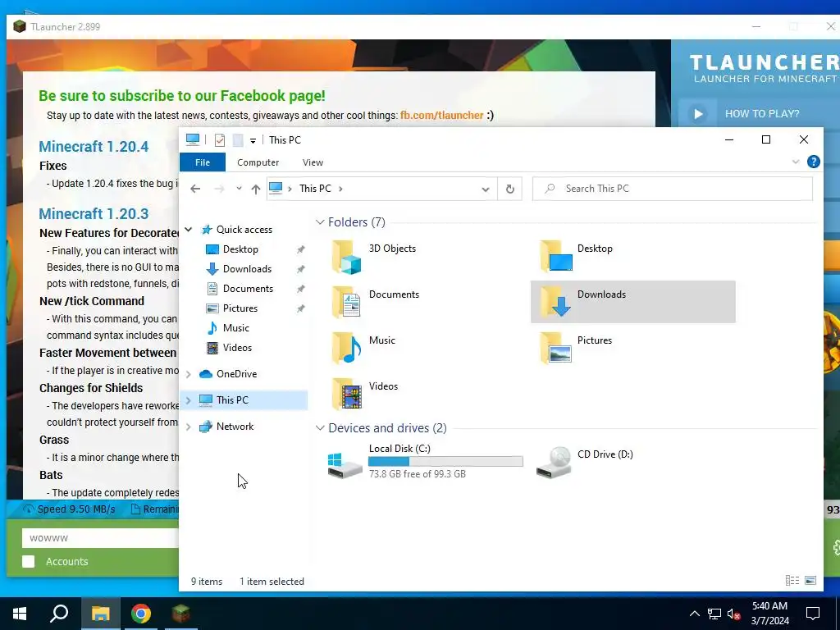Open the View ribbon tab
This screenshot has width=840, height=630.
point(313,162)
